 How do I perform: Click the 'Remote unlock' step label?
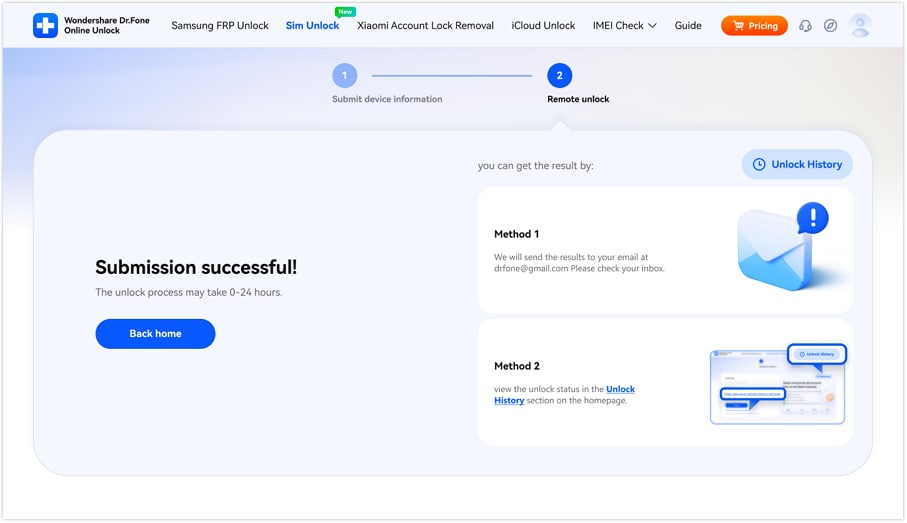click(578, 99)
